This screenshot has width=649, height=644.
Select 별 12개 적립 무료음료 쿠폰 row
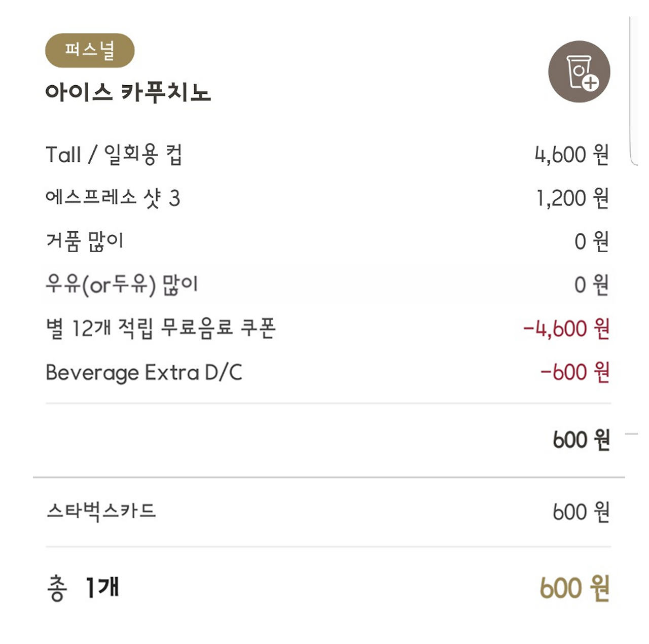point(328,329)
